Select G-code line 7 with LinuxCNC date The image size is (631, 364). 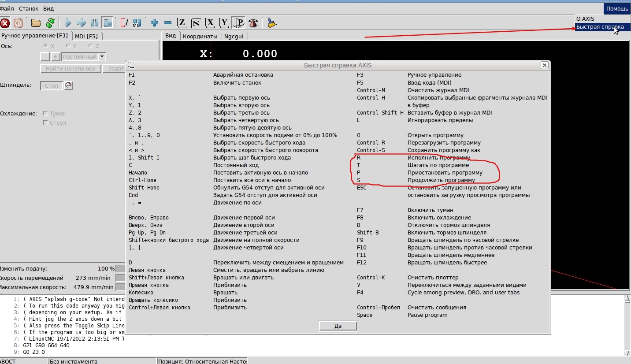pyautogui.click(x=74, y=339)
